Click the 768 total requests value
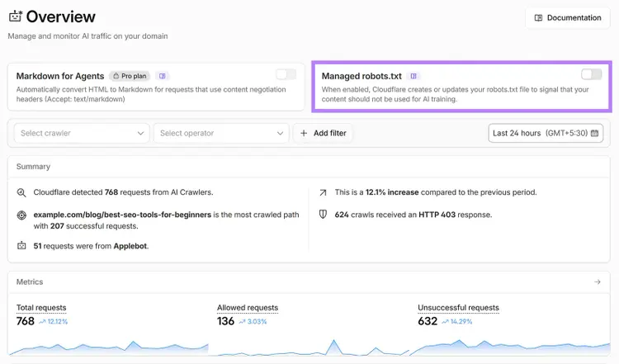 click(x=26, y=321)
